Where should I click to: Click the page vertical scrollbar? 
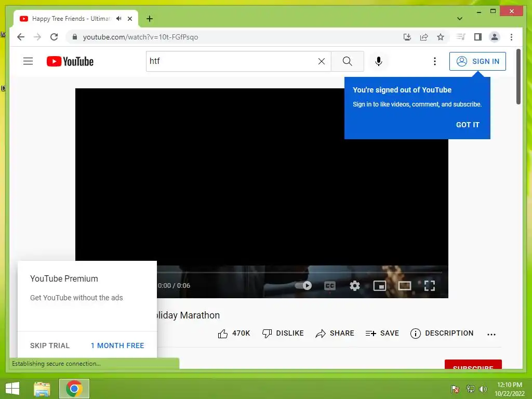pos(518,77)
